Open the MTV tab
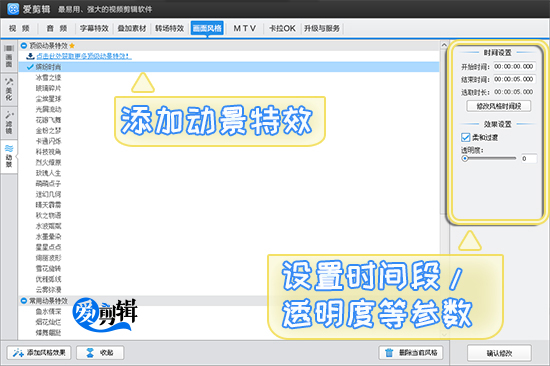The image size is (550, 366). 245,28
